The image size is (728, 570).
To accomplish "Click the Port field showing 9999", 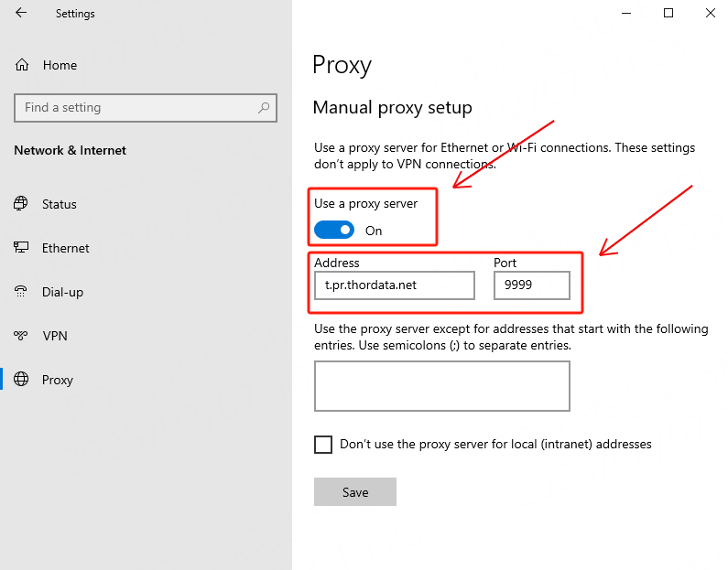I will 532,285.
